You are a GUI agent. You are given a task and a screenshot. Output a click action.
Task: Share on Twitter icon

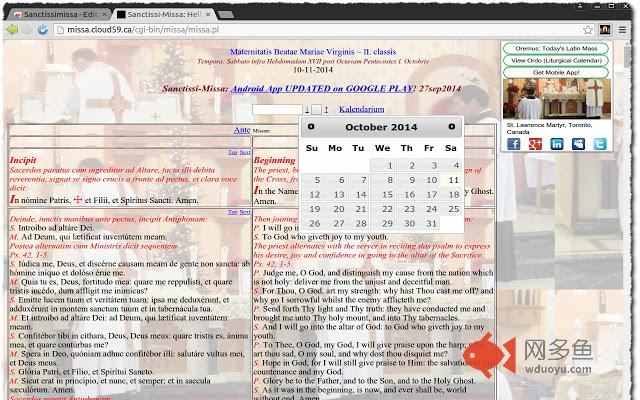tap(600, 144)
